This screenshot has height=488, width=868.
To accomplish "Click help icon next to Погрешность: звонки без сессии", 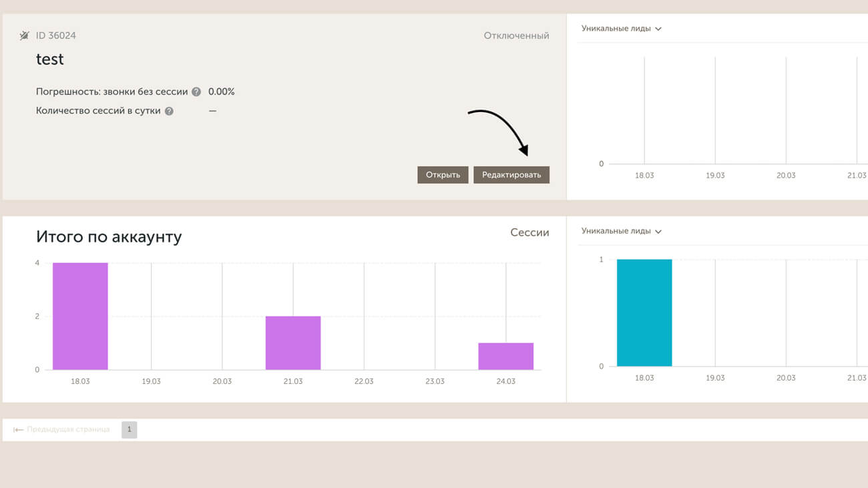I will pos(196,92).
